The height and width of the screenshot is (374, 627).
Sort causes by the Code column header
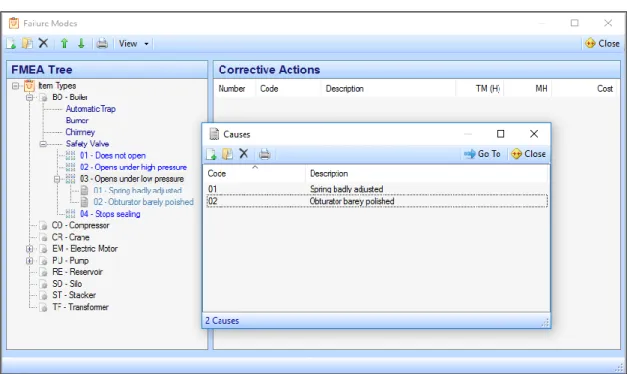[x=255, y=174]
